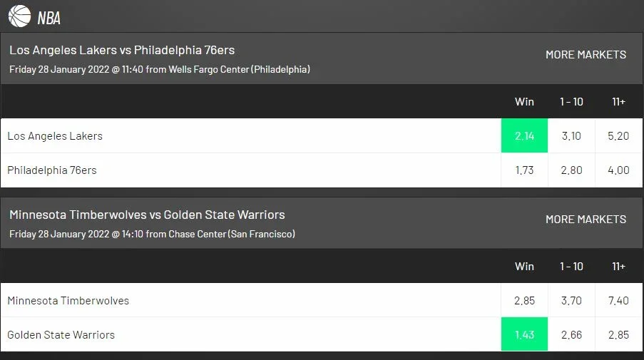Pick 76ers 11+ margin odds 4.00
This screenshot has width=644, height=360.
(618, 170)
